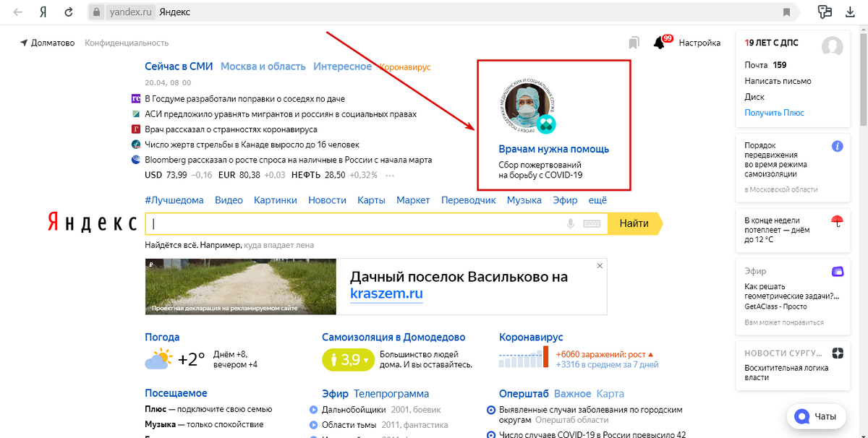868x438 pixels.
Task: Open the Погода section heading
Action: [x=162, y=338]
